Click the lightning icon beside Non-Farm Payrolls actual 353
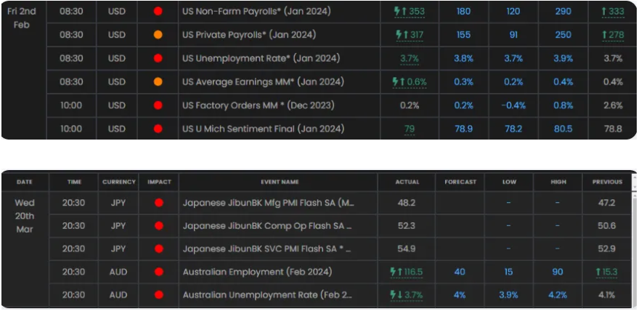This screenshot has width=644, height=314. (x=398, y=12)
